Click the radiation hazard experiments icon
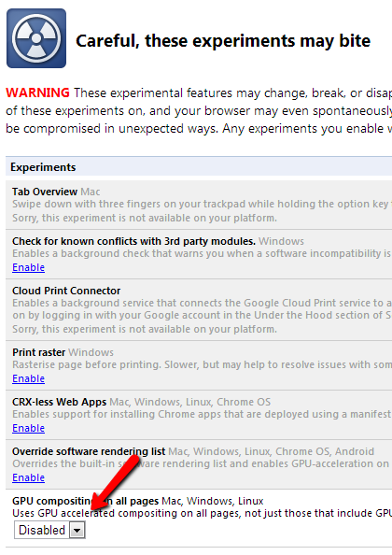 coord(36,38)
